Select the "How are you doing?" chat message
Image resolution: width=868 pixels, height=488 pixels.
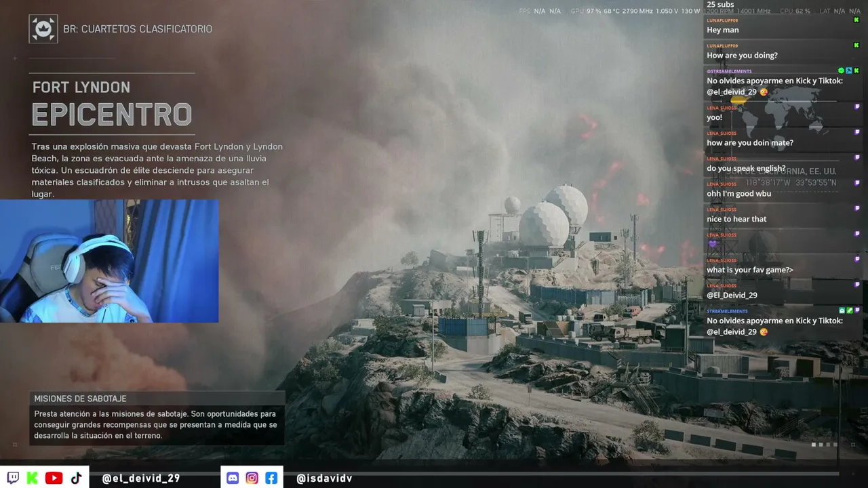point(742,56)
